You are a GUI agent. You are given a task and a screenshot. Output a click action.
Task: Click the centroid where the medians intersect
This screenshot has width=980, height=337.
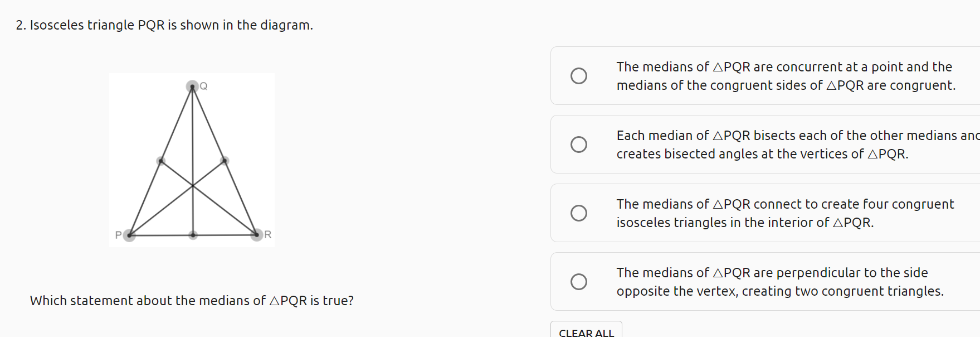pos(193,185)
